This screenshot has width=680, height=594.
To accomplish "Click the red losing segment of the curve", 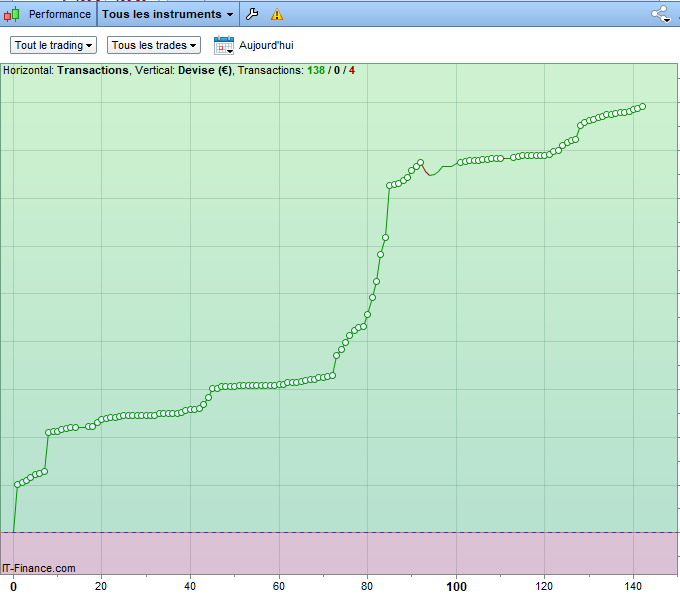I will [425, 170].
